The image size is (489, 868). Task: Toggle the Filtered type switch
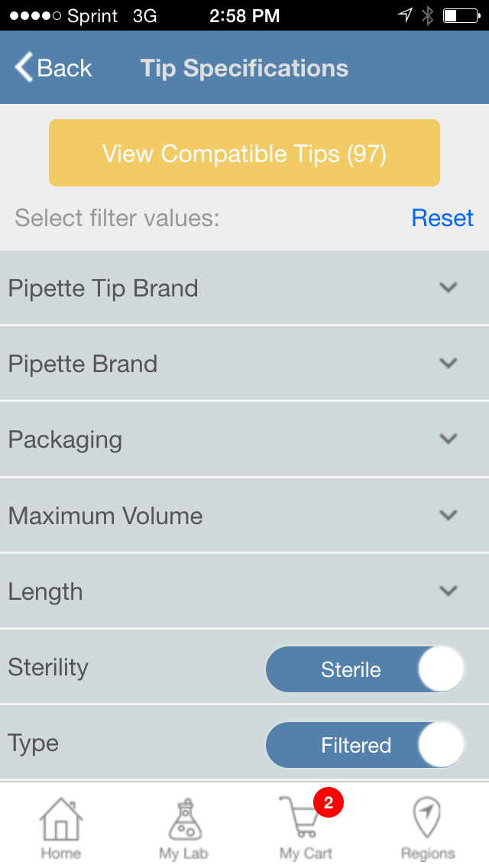tap(365, 745)
